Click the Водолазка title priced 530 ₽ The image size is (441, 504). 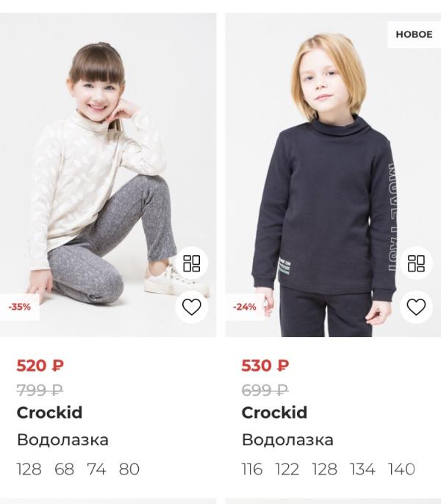click(287, 440)
